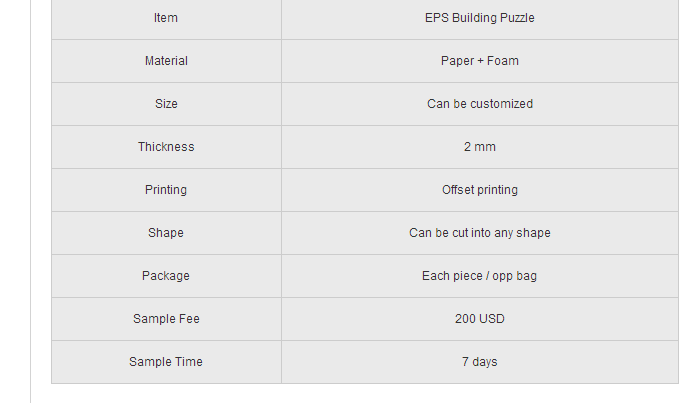This screenshot has width=683, height=403.
Task: Click the Sample Fee label
Action: click(166, 319)
